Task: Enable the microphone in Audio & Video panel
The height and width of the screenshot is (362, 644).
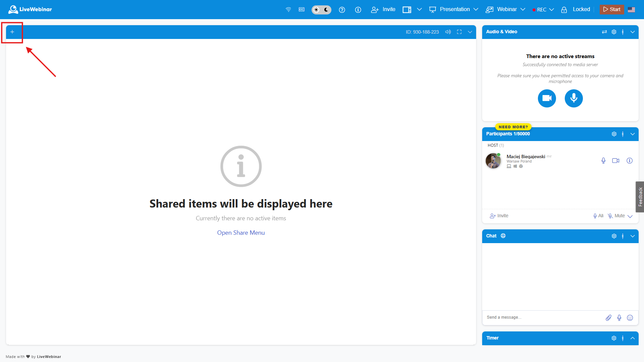Action: tap(573, 98)
